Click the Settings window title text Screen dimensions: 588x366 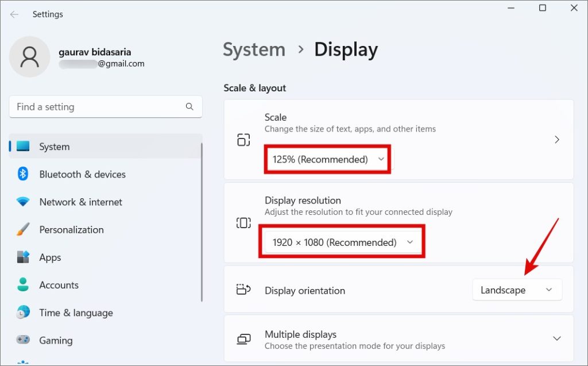(48, 14)
